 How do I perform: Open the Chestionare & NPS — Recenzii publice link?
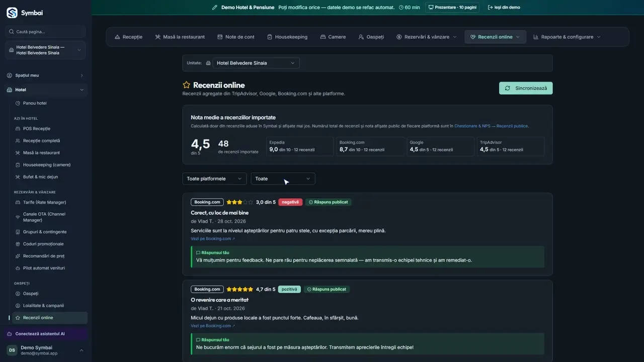(491, 126)
